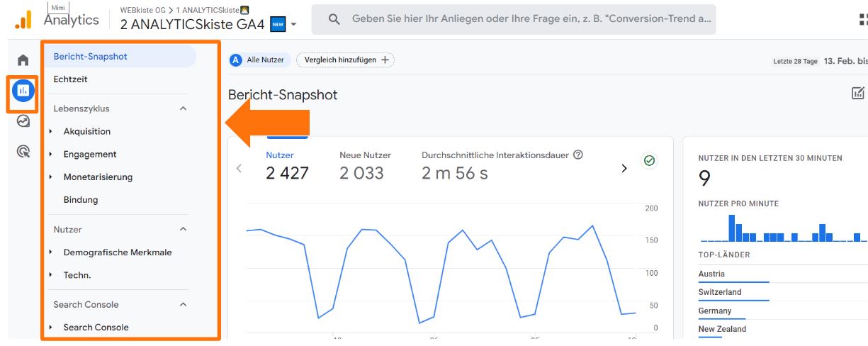
Task: Show next metrics with right chevron
Action: 624,169
